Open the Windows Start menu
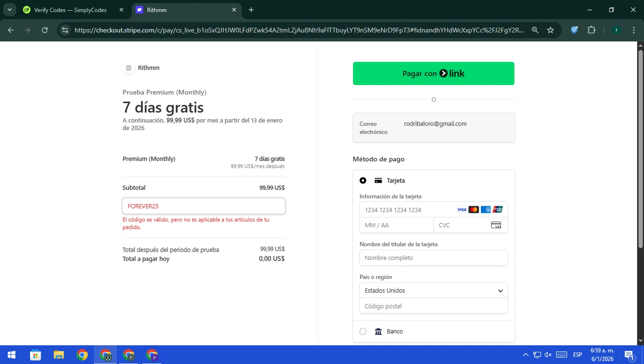Screen dimensions: 644x364 point(12,355)
